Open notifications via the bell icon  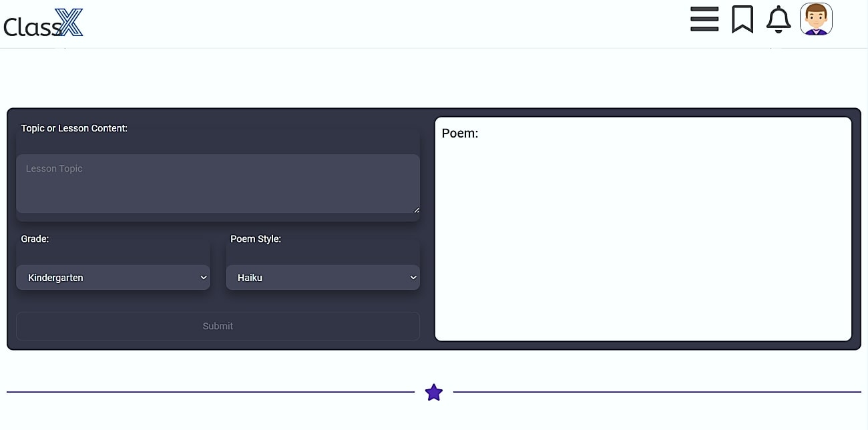pyautogui.click(x=779, y=19)
